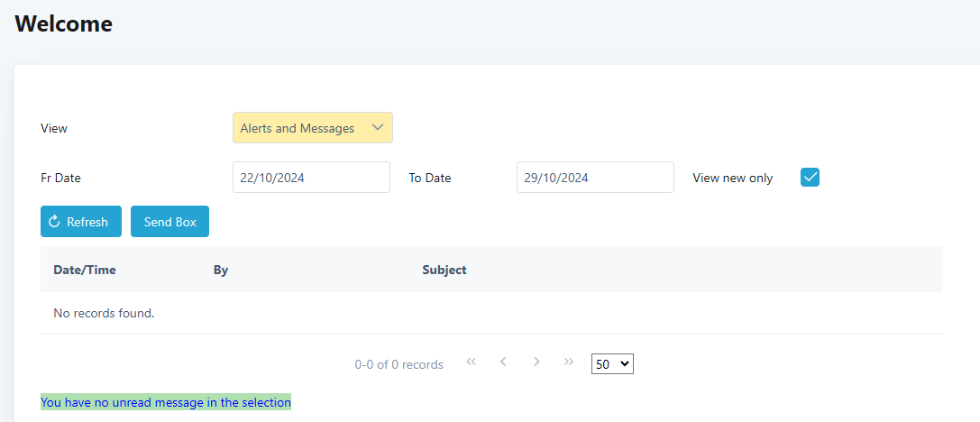Click the previous page arrow
The image size is (980, 422).
(503, 362)
